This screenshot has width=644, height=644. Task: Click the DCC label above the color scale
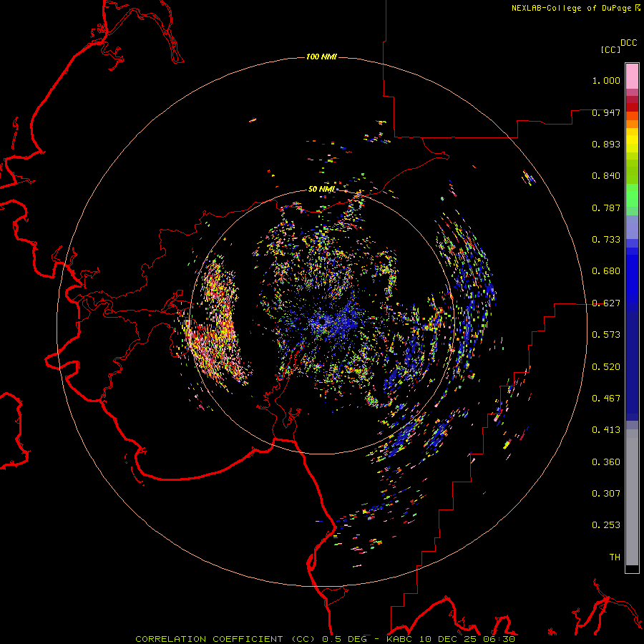coord(629,43)
